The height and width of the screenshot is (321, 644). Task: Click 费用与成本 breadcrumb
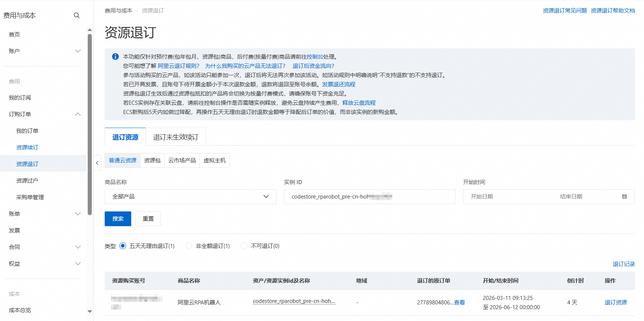(118, 11)
